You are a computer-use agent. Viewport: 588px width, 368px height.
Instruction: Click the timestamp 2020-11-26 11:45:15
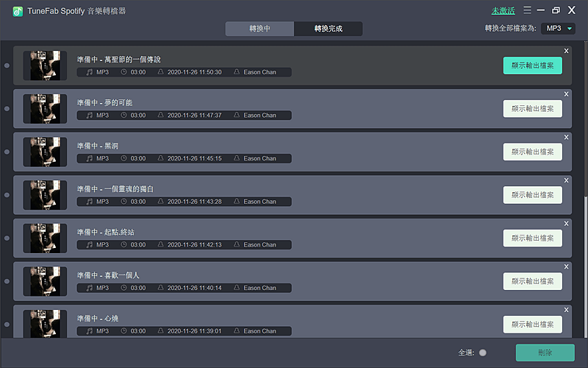coord(195,158)
